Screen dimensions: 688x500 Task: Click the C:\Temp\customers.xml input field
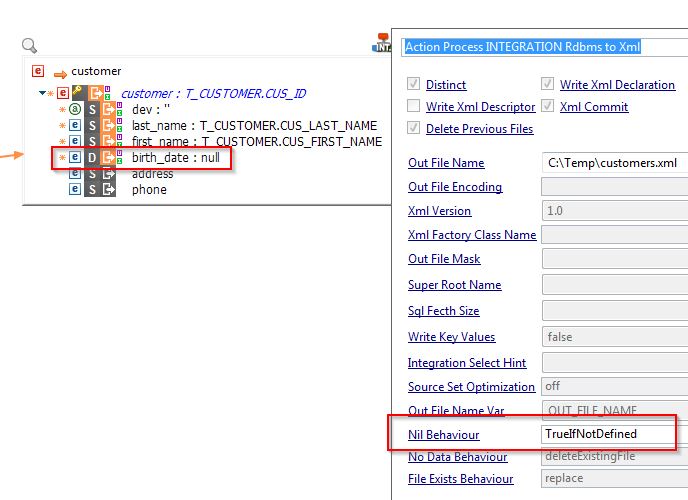coord(612,162)
